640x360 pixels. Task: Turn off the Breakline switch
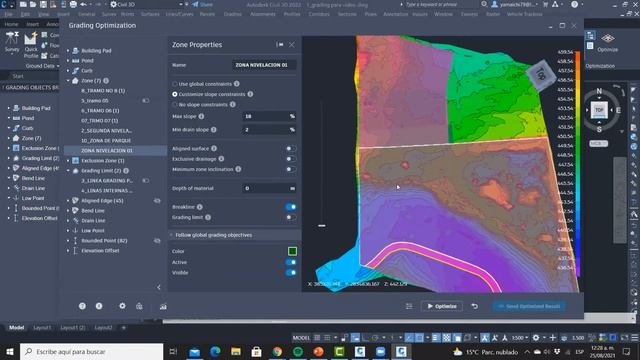(x=291, y=207)
